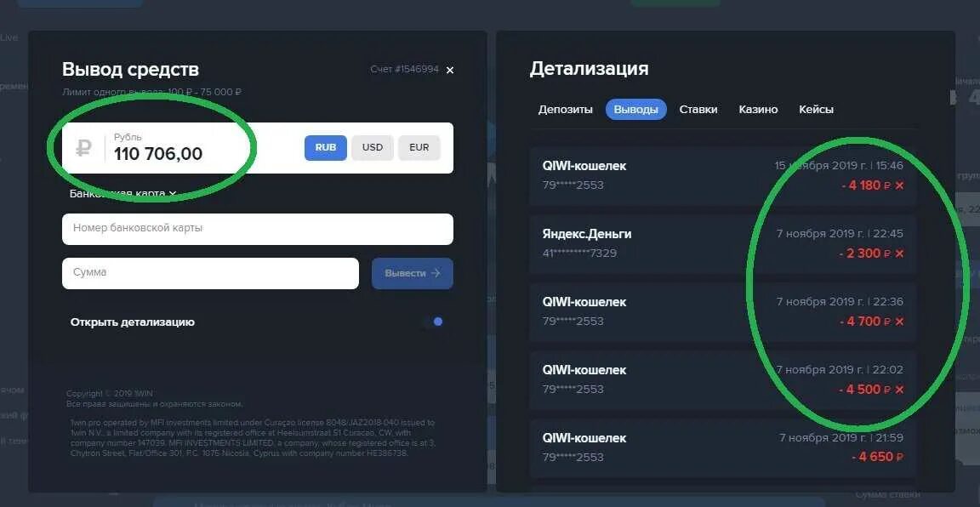980x507 pixels.
Task: Select USD currency
Action: [373, 147]
